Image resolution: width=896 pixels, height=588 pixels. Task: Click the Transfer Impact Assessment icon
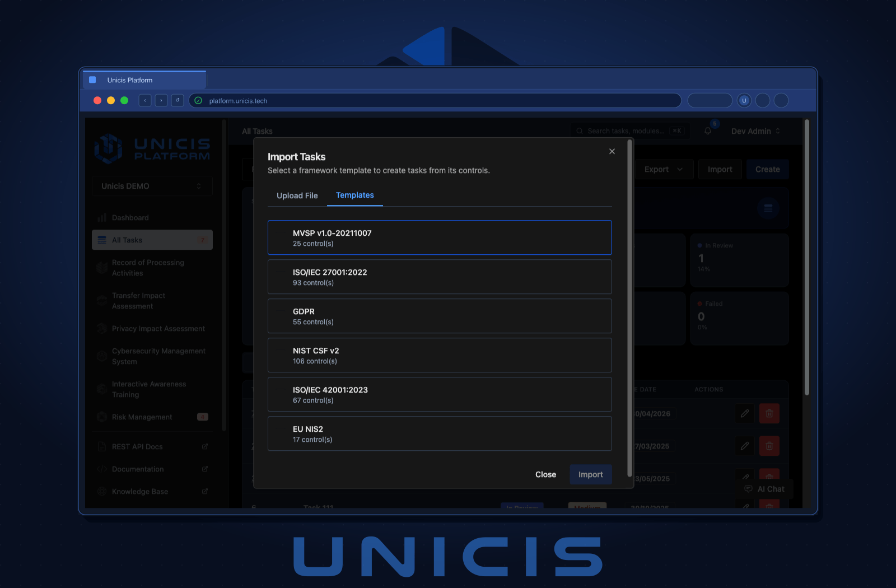click(102, 301)
